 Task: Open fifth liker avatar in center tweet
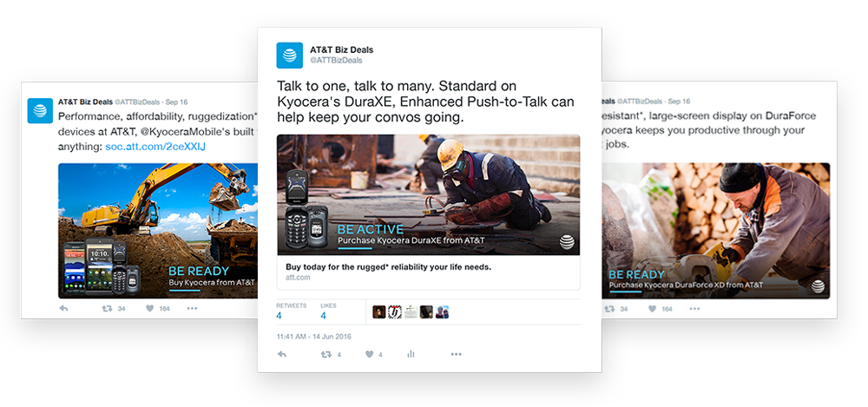point(442,312)
